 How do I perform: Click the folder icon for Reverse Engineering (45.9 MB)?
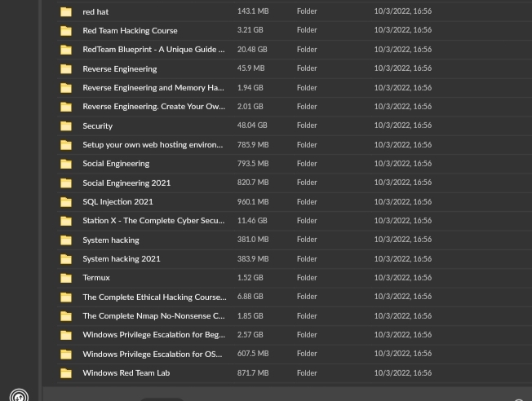(x=66, y=68)
